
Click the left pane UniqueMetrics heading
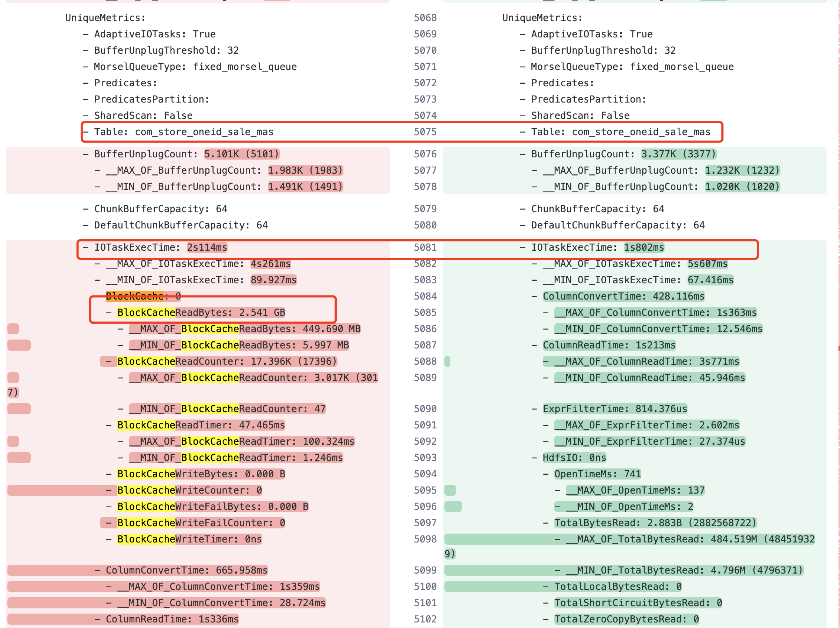[x=105, y=18]
